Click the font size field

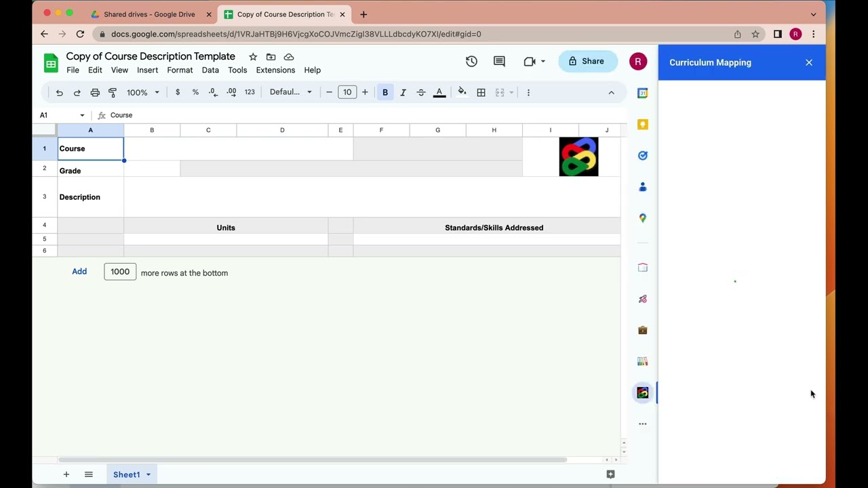tap(347, 92)
